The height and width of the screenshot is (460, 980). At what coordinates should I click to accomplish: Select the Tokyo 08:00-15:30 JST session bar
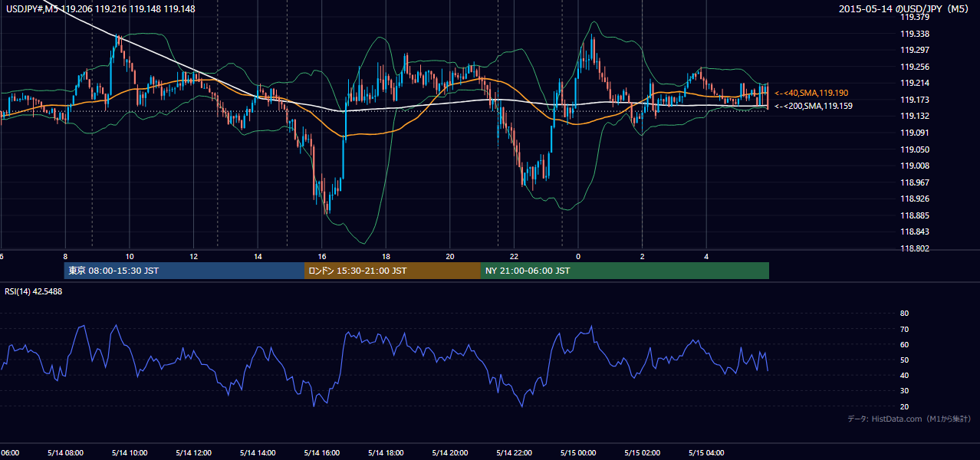coord(184,271)
